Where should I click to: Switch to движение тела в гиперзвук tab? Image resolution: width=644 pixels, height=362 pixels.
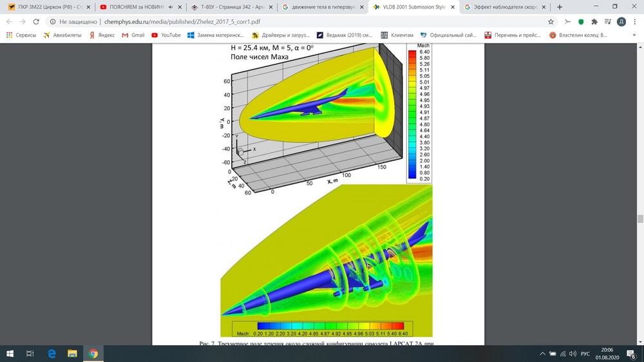pos(323,7)
